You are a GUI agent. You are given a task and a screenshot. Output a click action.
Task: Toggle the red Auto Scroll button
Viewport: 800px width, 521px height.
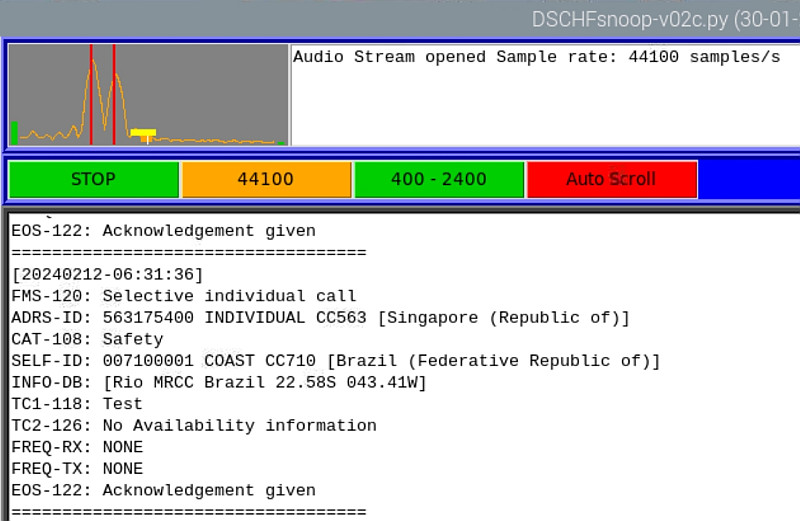click(611, 180)
